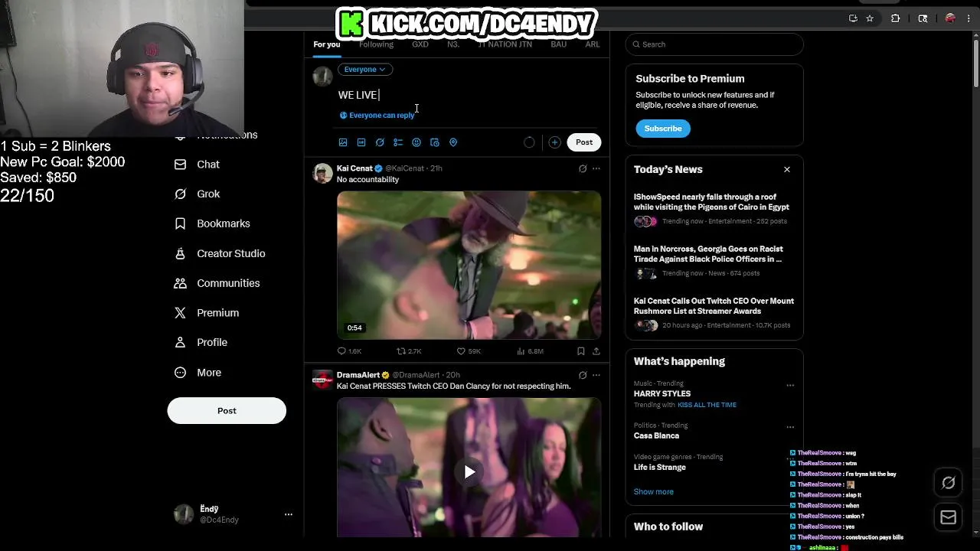Open Creator Studio in the sidebar

220,254
